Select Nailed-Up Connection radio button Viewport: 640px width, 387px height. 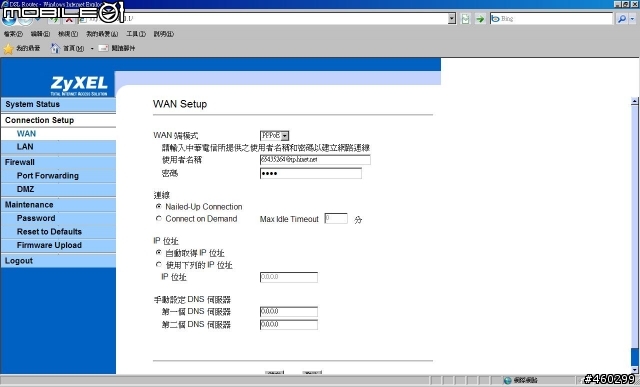coord(159,207)
